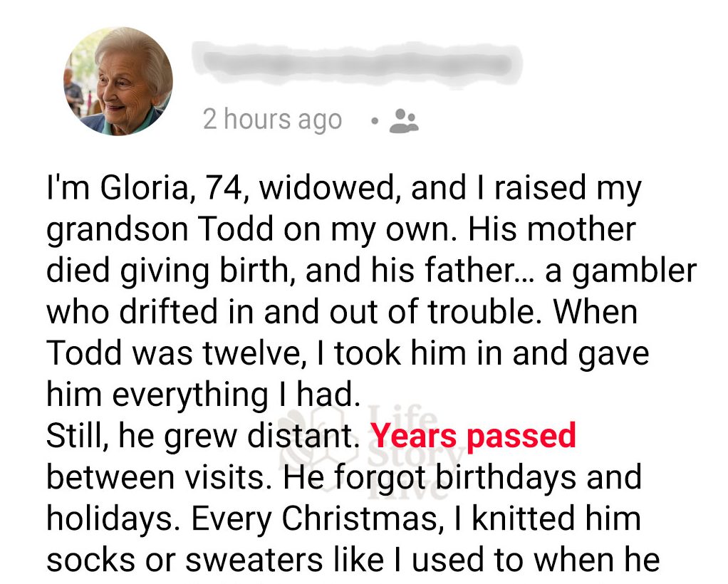Click the phrase "Still, he grew distant."

click(200, 436)
